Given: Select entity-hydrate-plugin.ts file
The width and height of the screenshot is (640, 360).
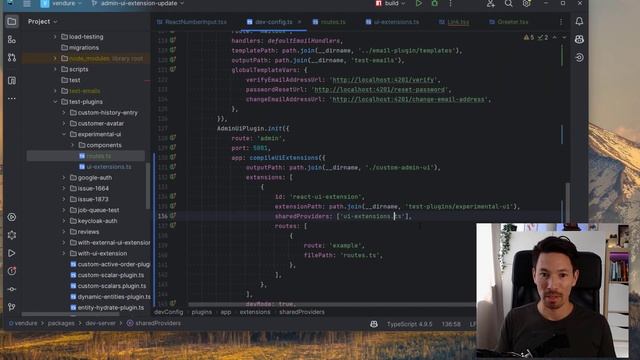Looking at the screenshot, I should [x=107, y=308].
